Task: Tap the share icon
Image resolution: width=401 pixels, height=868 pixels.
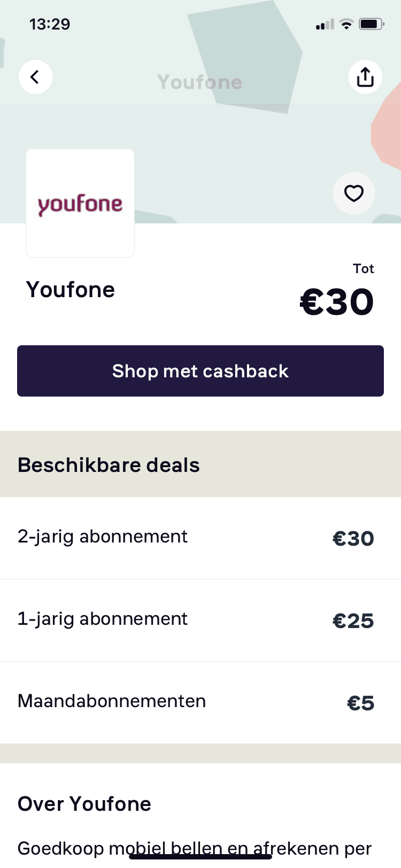Action: pyautogui.click(x=365, y=76)
